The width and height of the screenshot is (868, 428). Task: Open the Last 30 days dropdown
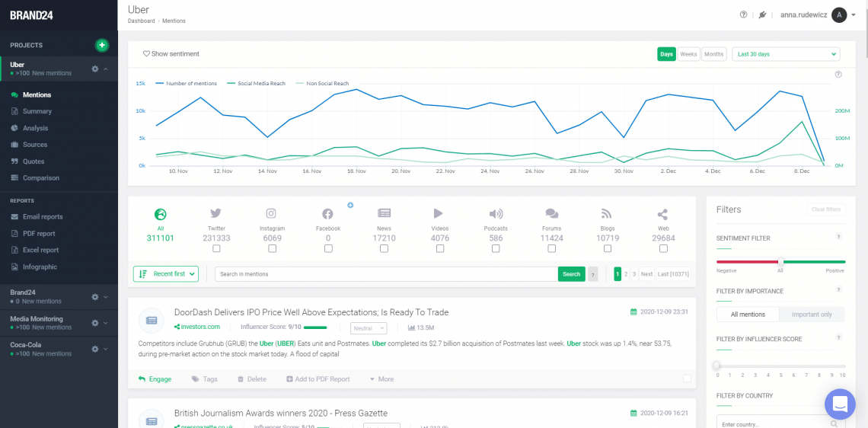click(x=786, y=54)
